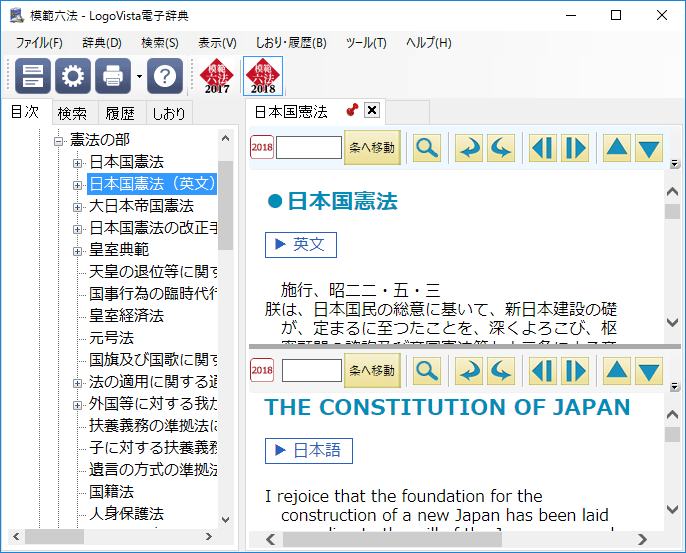Click content area horizontal scrollbar thumb
686x553 pixels.
coord(392,539)
